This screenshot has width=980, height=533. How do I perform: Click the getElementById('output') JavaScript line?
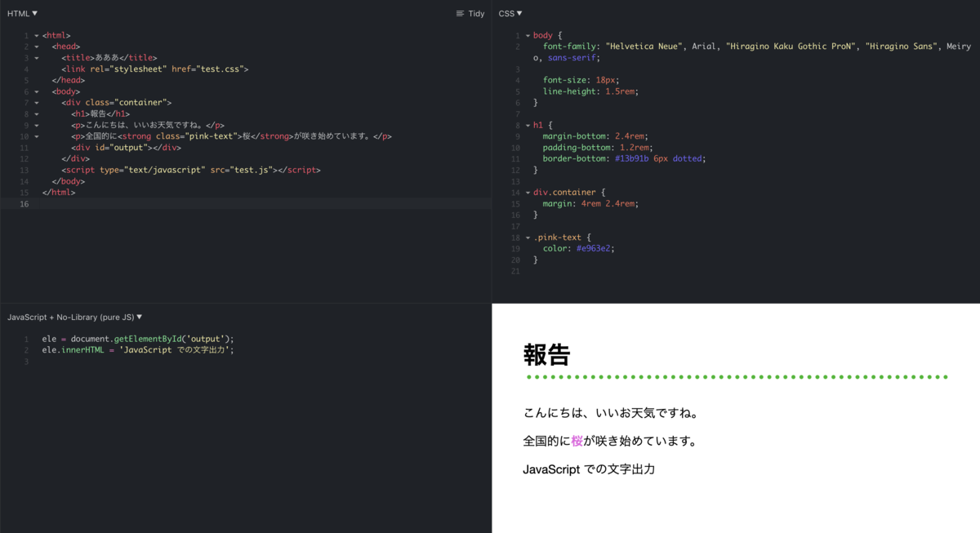[x=138, y=339]
